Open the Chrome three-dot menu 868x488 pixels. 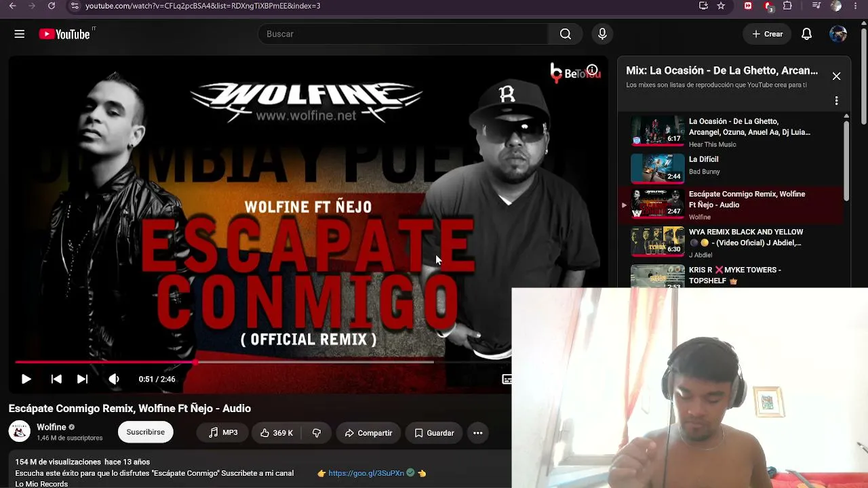coord(856,6)
